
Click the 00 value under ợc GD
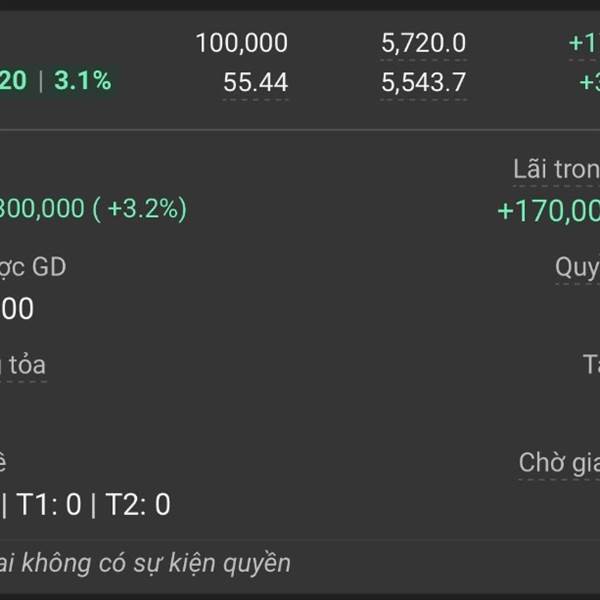[17, 308]
